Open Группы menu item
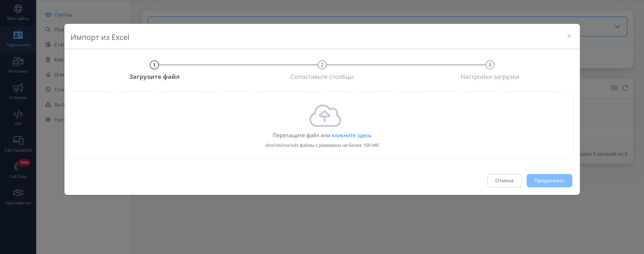The width and height of the screenshot is (644, 254). pyautogui.click(x=63, y=15)
